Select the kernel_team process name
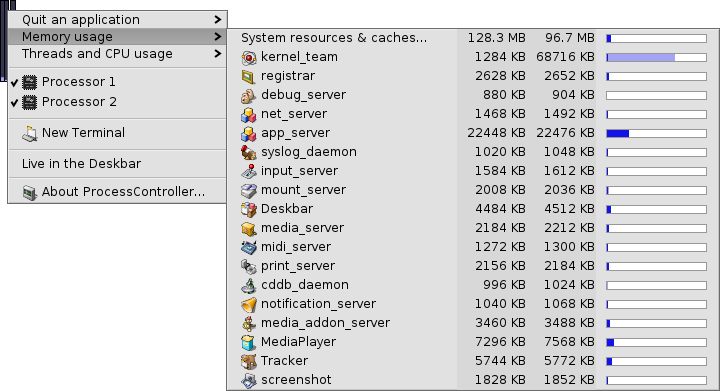The image size is (720, 391). point(299,57)
